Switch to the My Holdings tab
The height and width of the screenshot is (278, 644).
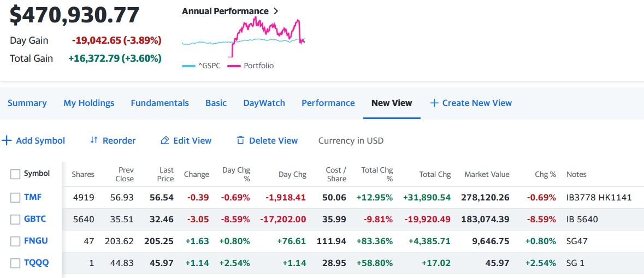click(x=88, y=103)
